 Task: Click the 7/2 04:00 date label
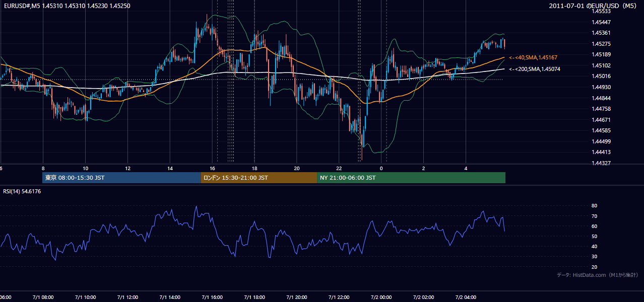point(466,297)
